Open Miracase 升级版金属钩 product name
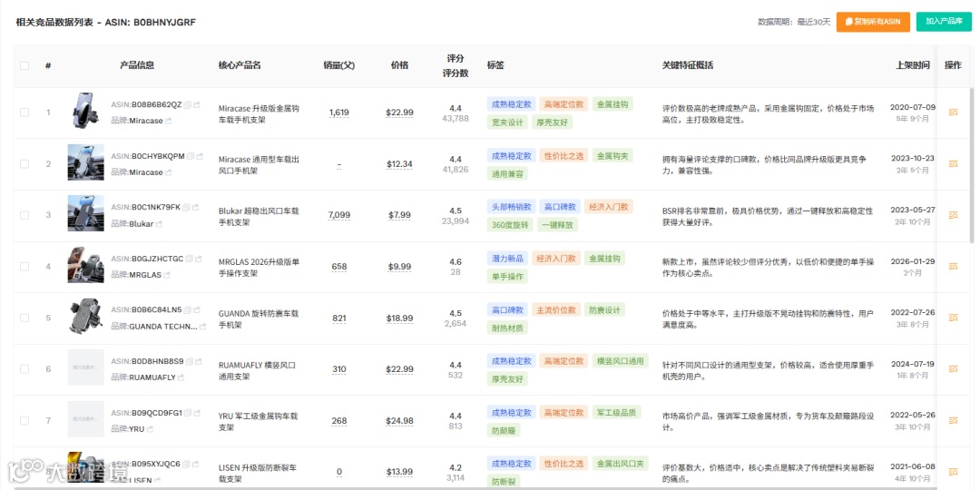 point(259,113)
